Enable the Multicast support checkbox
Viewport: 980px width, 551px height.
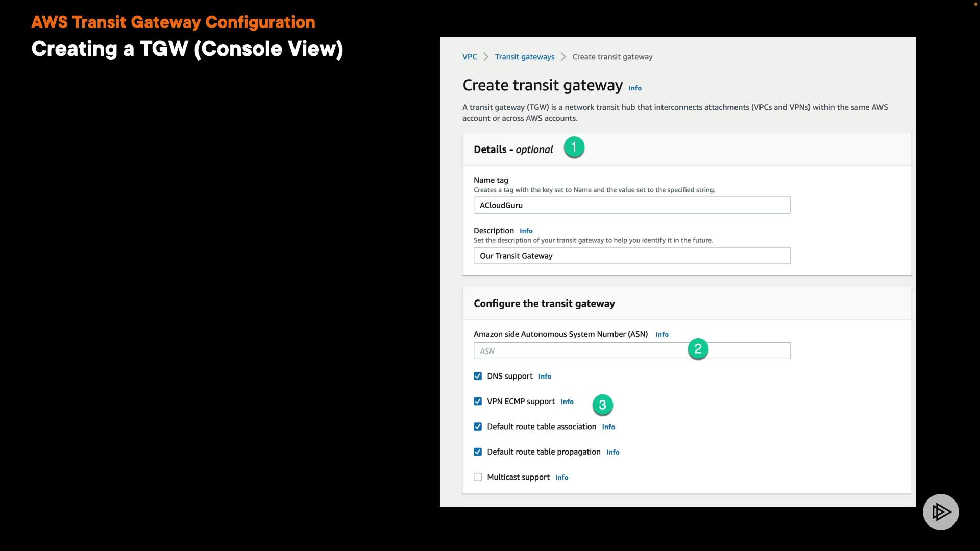pos(478,478)
